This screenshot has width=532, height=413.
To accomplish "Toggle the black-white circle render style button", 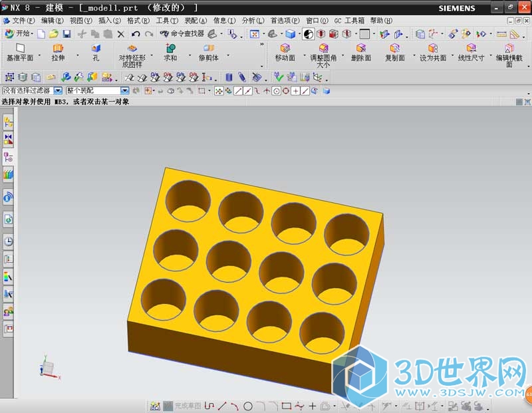I will [308, 34].
